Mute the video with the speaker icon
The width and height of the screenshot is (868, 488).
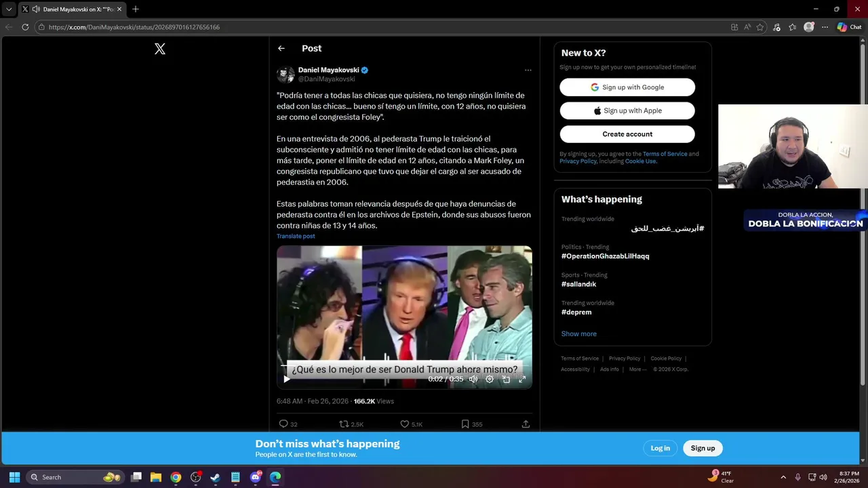point(473,379)
